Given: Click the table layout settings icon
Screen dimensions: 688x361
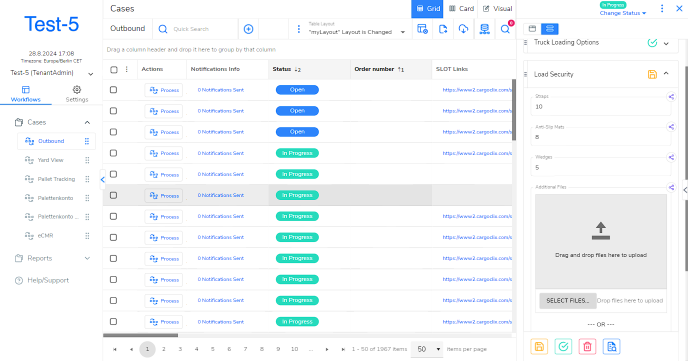Looking at the screenshot, I should (423, 29).
